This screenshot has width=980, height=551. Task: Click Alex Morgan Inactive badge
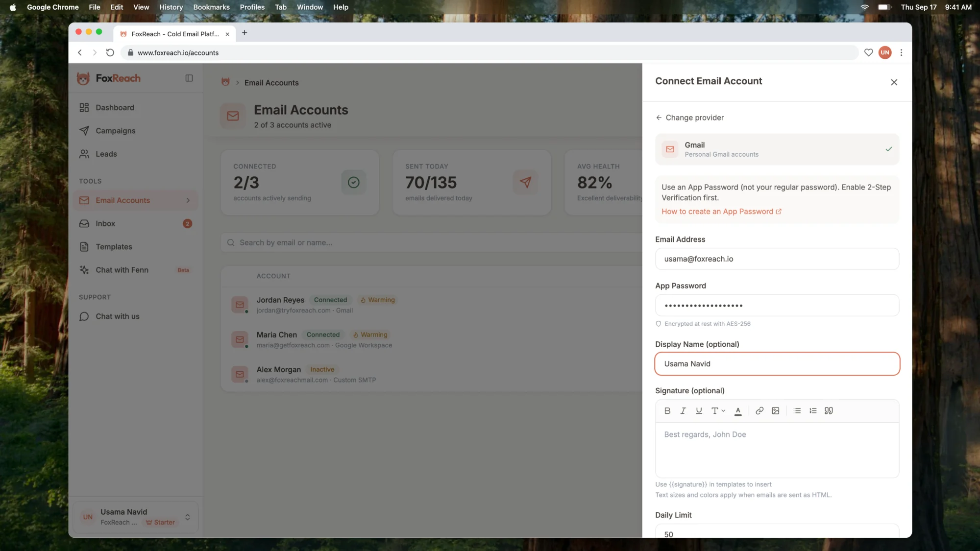click(322, 369)
